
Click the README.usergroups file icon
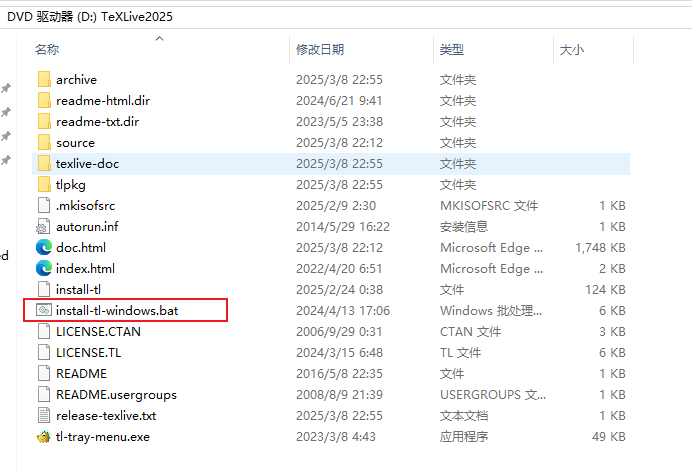(44, 394)
